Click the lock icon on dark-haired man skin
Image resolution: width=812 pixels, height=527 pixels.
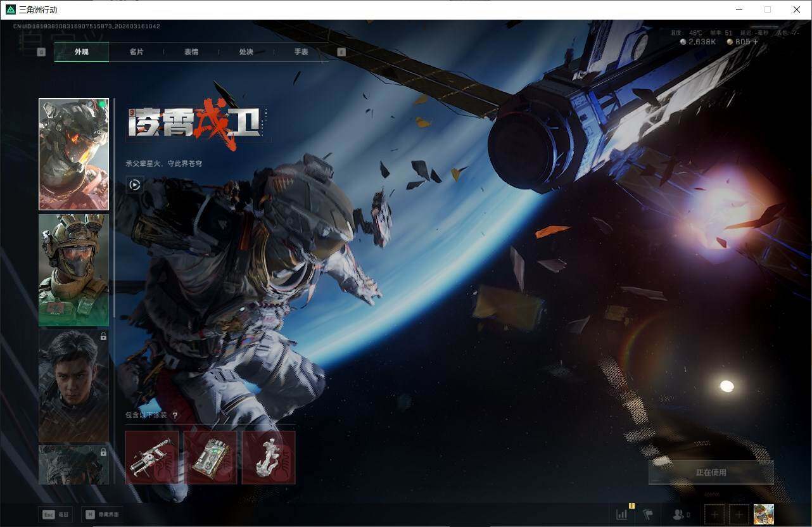(x=103, y=337)
